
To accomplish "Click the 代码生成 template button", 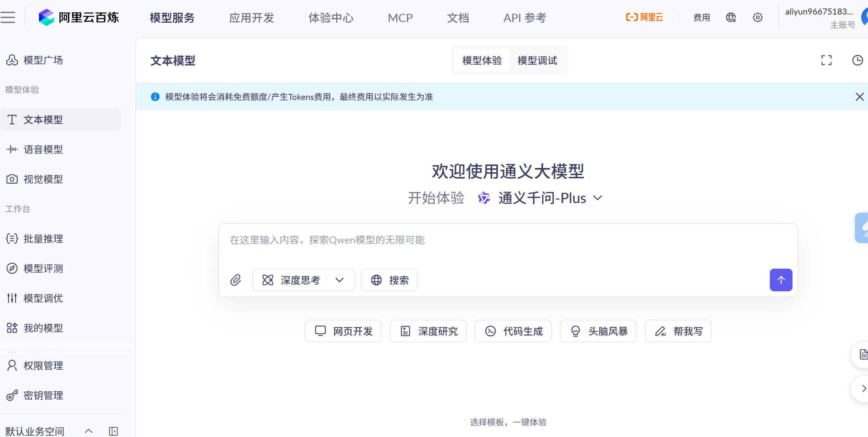I will (513, 331).
